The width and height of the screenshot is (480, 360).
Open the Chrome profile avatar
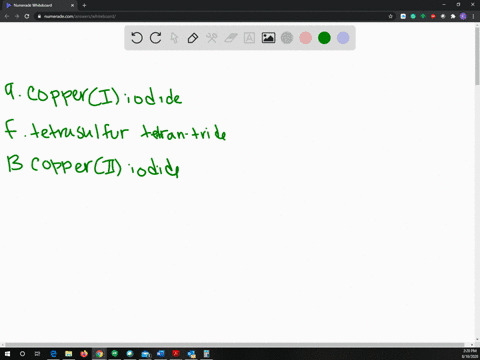pyautogui.click(x=463, y=16)
